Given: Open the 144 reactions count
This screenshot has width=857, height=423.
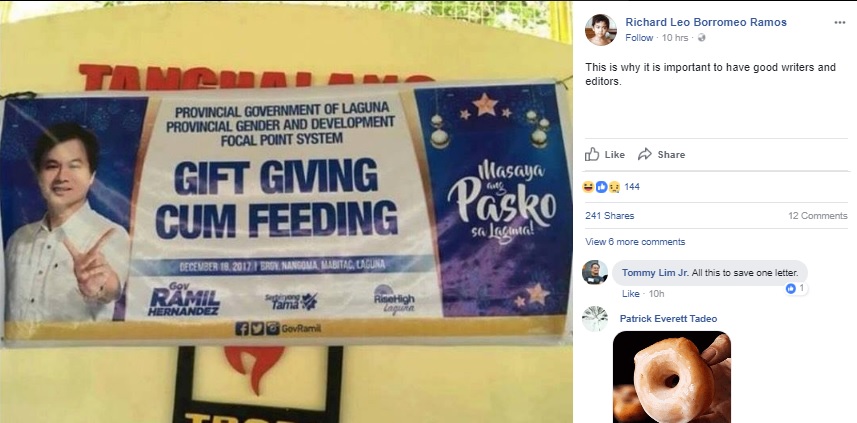Looking at the screenshot, I should tap(632, 187).
